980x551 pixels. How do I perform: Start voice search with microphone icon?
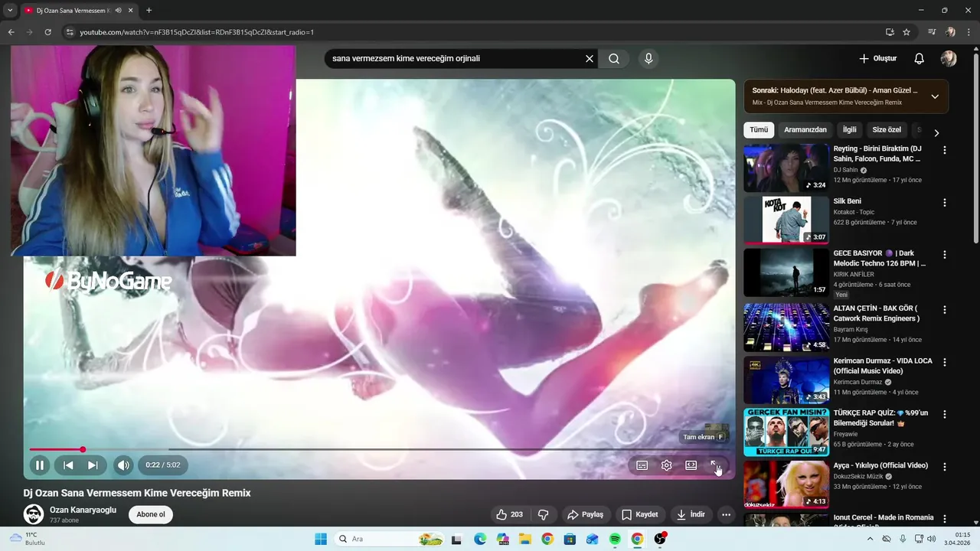(x=648, y=58)
